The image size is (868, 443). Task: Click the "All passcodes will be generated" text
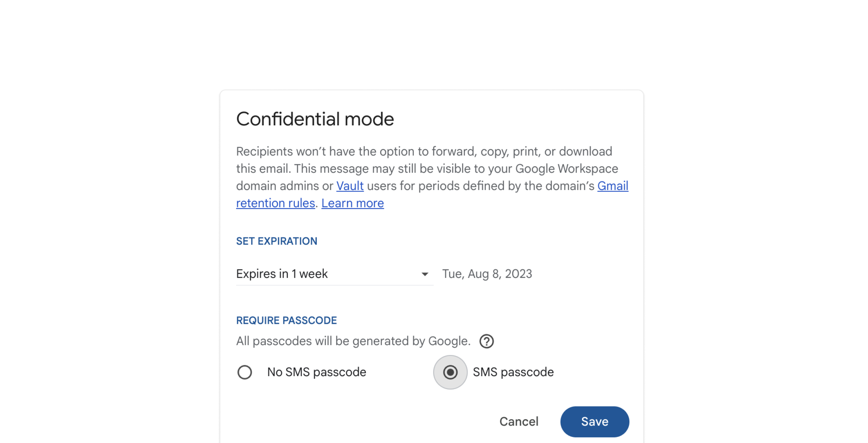(x=353, y=341)
